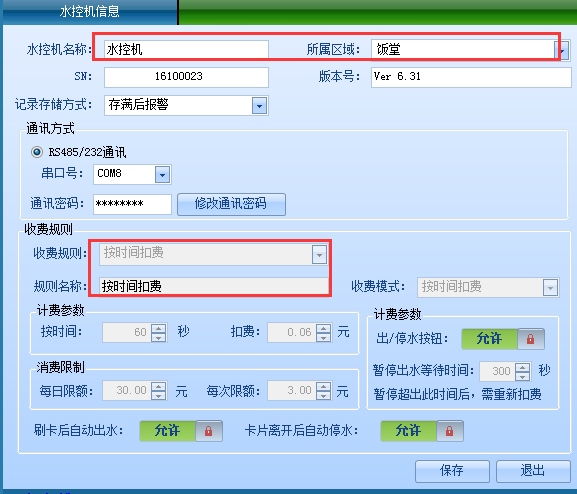Click the SN field showing 16100023
577x494 pixels.
pyautogui.click(x=186, y=77)
